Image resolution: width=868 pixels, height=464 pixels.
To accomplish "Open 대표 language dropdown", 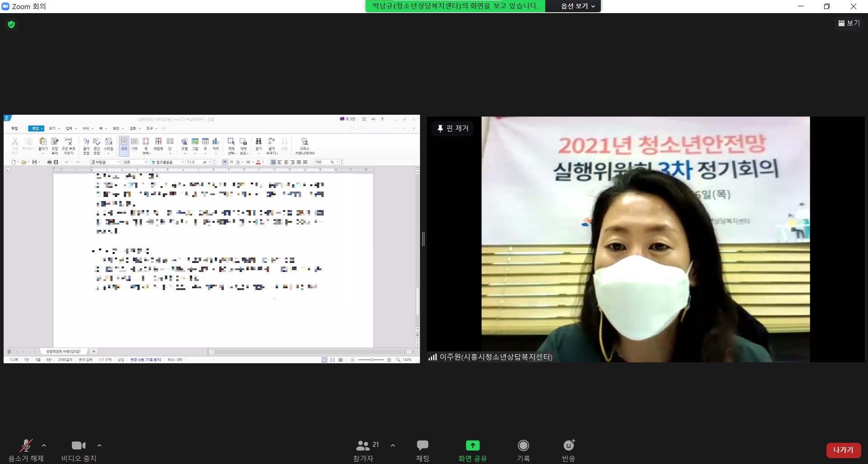I will tap(135, 162).
